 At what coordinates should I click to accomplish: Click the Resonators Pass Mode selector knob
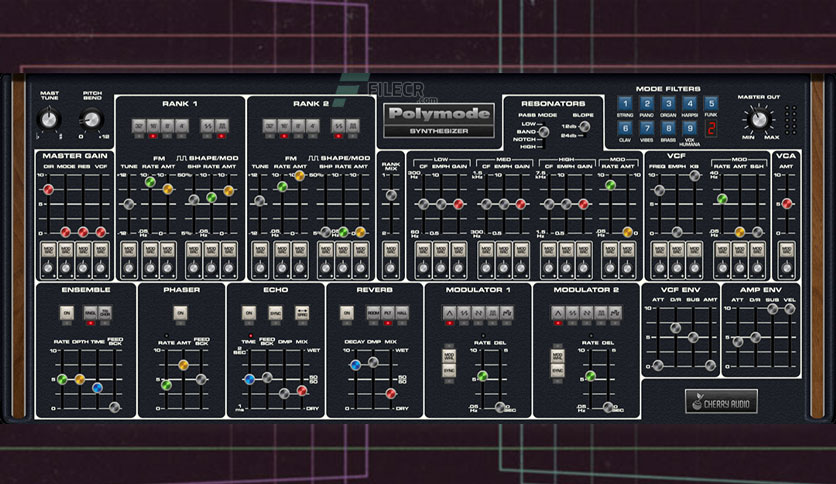pyautogui.click(x=543, y=132)
